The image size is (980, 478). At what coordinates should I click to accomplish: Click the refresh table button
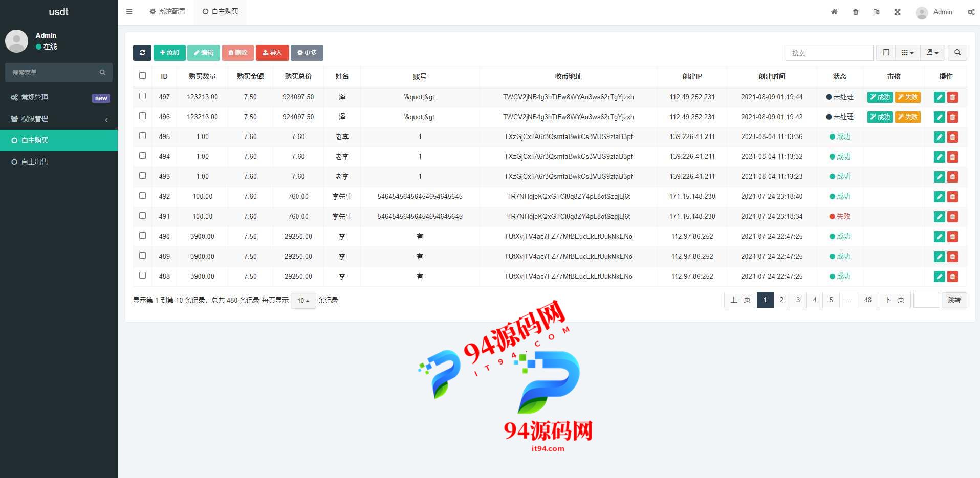tap(142, 53)
